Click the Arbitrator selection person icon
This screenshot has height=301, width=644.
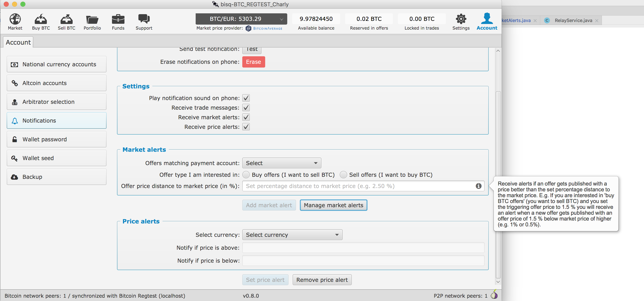(15, 102)
